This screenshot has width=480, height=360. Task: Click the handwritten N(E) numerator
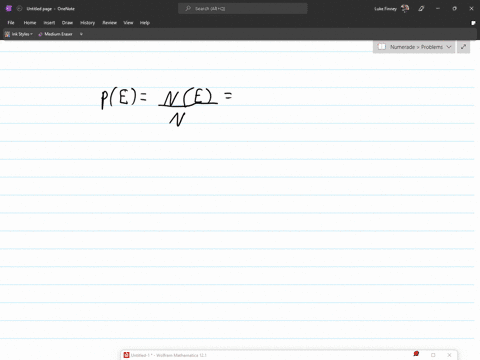[x=188, y=98]
